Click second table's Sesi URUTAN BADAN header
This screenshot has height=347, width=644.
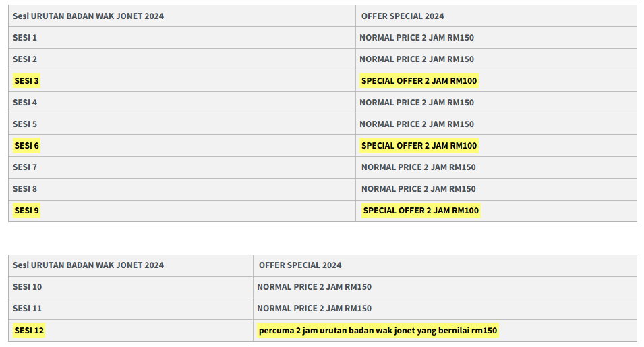(88, 265)
